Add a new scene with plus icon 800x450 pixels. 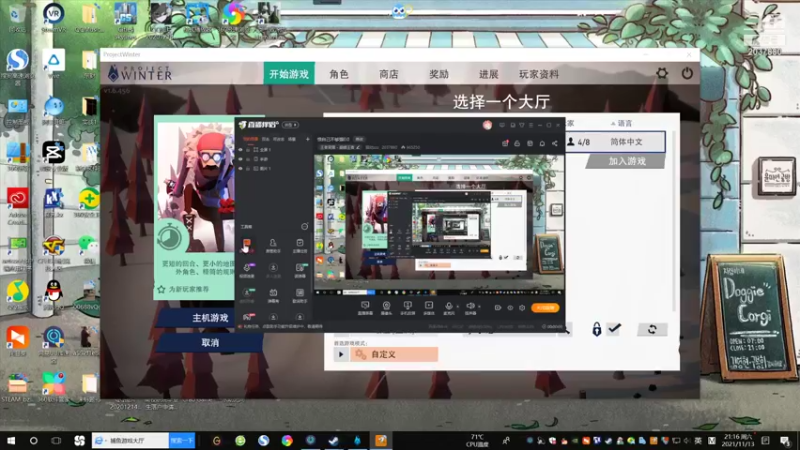(x=307, y=139)
